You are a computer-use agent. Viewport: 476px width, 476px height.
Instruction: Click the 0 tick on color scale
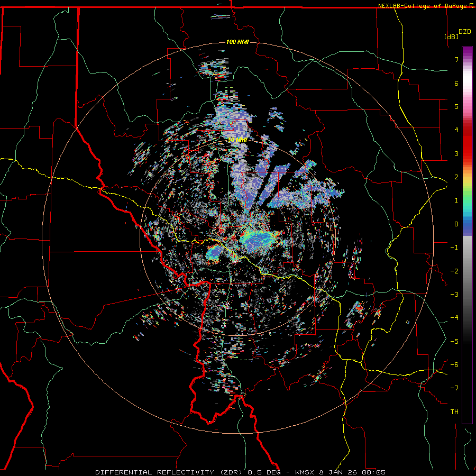click(456, 224)
